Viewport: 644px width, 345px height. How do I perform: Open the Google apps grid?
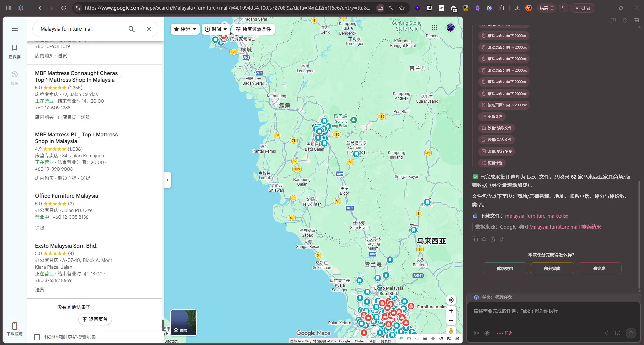[x=435, y=27]
